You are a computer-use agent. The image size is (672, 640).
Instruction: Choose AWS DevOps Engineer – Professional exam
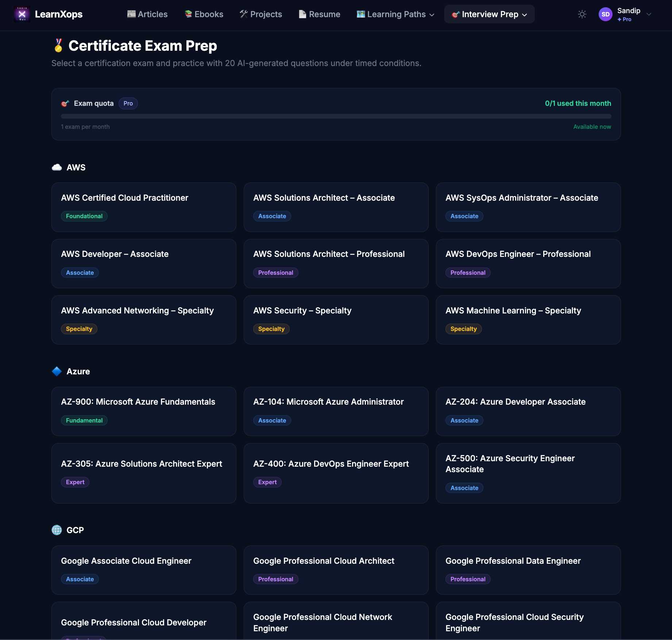click(528, 264)
